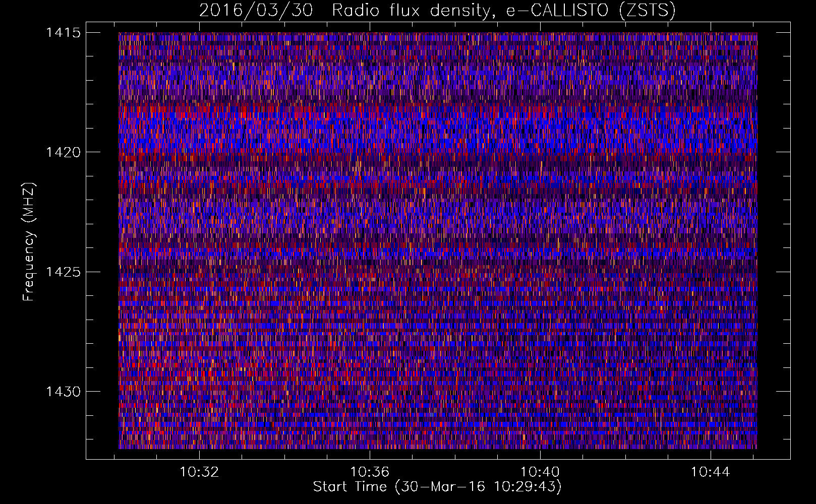
Task: Click the 'Start Time (30-Mar-16 10:29:43)' label
Action: (437, 487)
